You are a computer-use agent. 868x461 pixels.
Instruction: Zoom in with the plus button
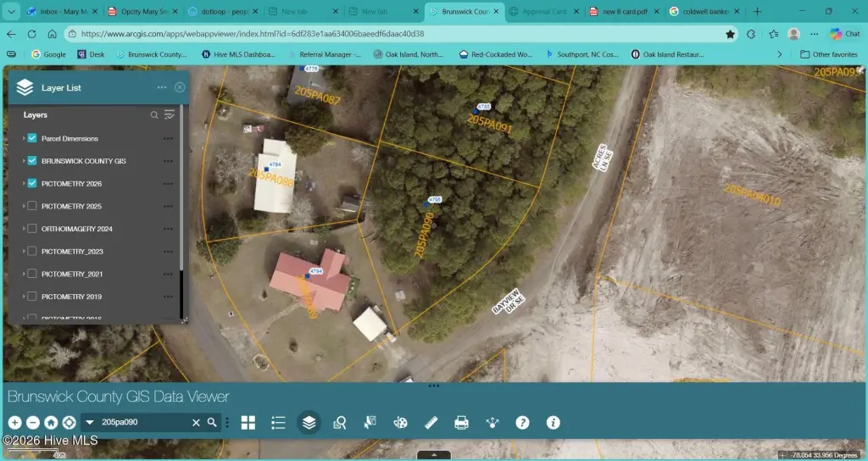pyautogui.click(x=14, y=423)
